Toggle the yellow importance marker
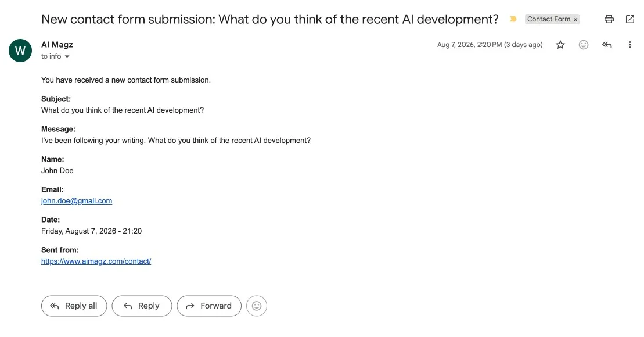 (x=513, y=19)
